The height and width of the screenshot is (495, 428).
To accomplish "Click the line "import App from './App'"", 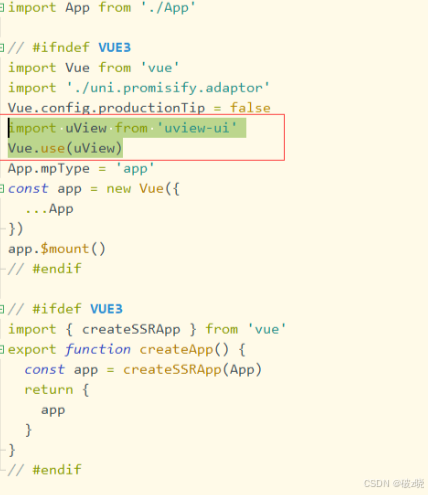I will pyautogui.click(x=102, y=8).
